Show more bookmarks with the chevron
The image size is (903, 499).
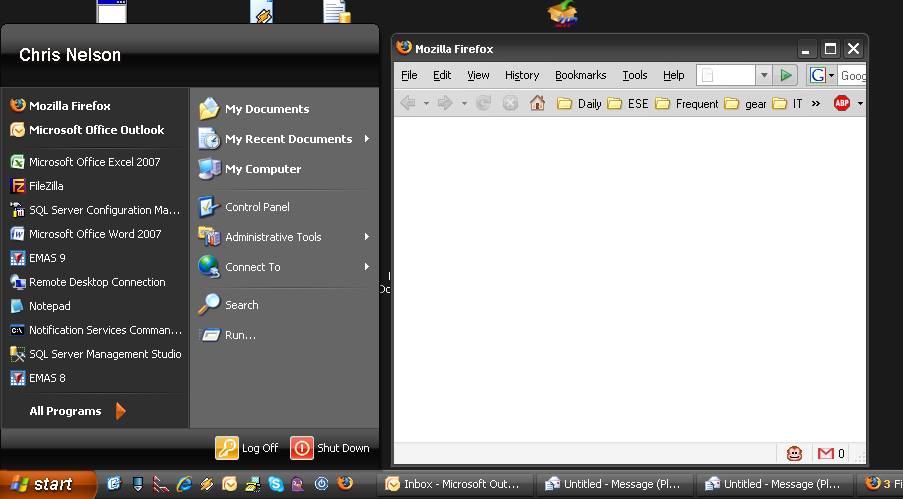815,104
